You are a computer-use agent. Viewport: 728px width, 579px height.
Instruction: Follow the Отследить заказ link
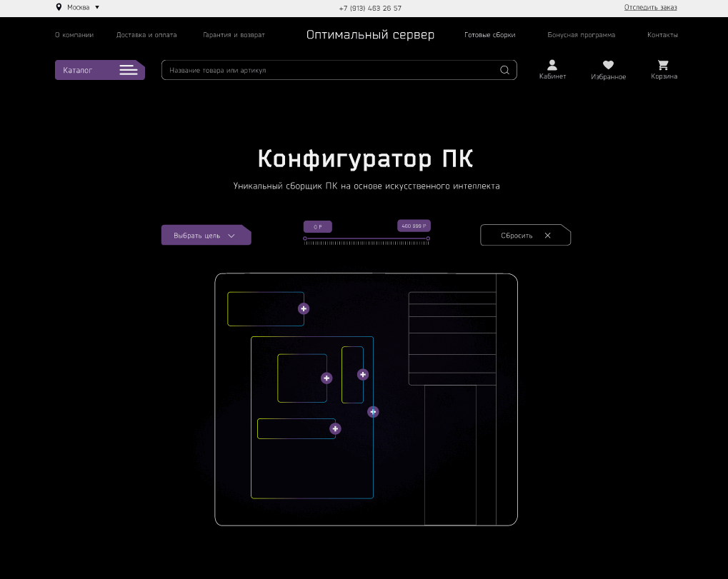[650, 7]
